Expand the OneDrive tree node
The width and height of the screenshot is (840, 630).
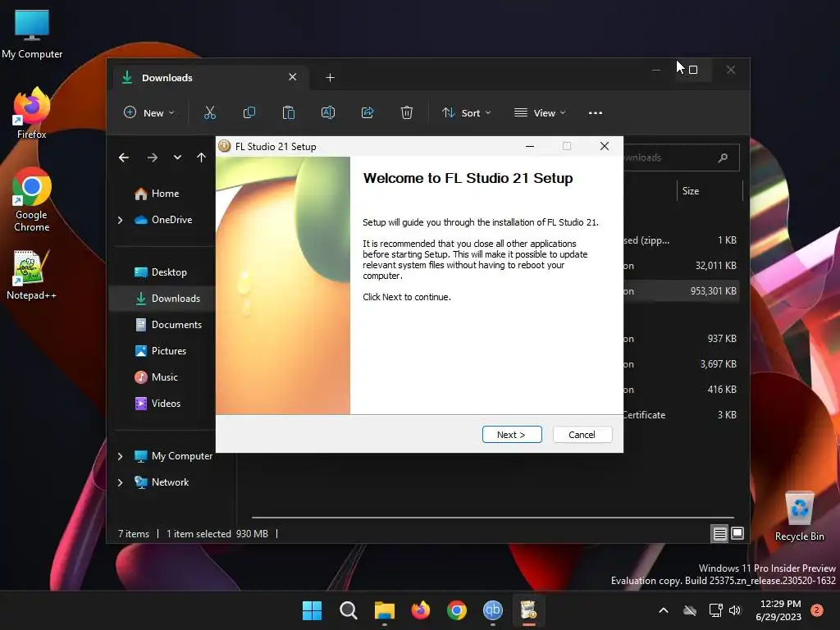tap(120, 220)
